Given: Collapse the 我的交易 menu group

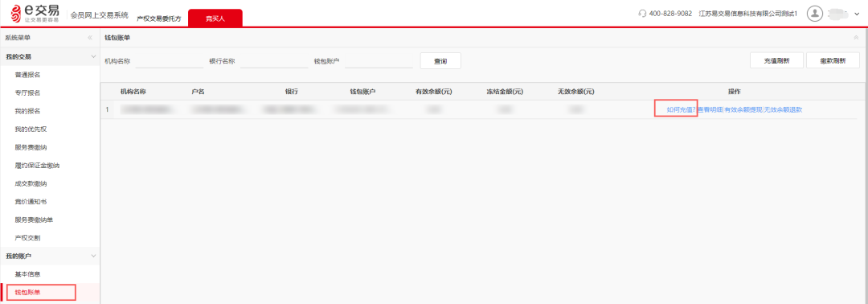Looking at the screenshot, I should pos(93,56).
